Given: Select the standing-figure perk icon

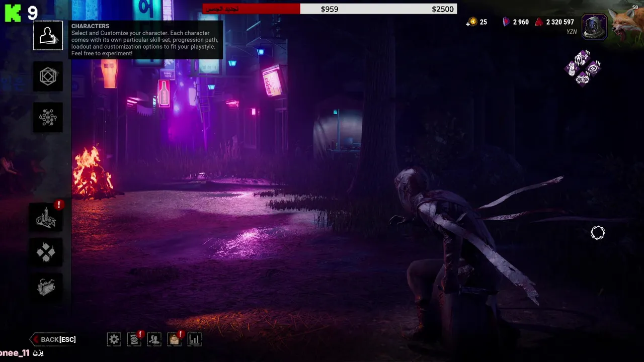Looking at the screenshot, I should coord(572,68).
